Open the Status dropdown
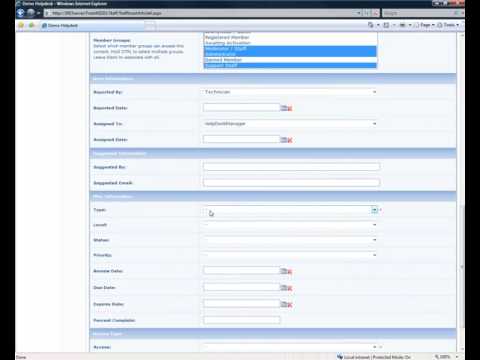 point(289,240)
